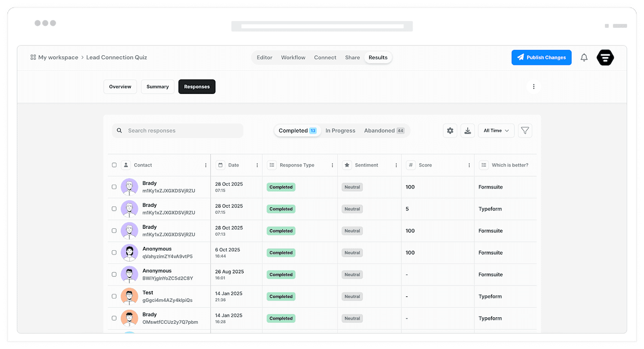
Task: Open Contact column options menu
Action: 206,165
